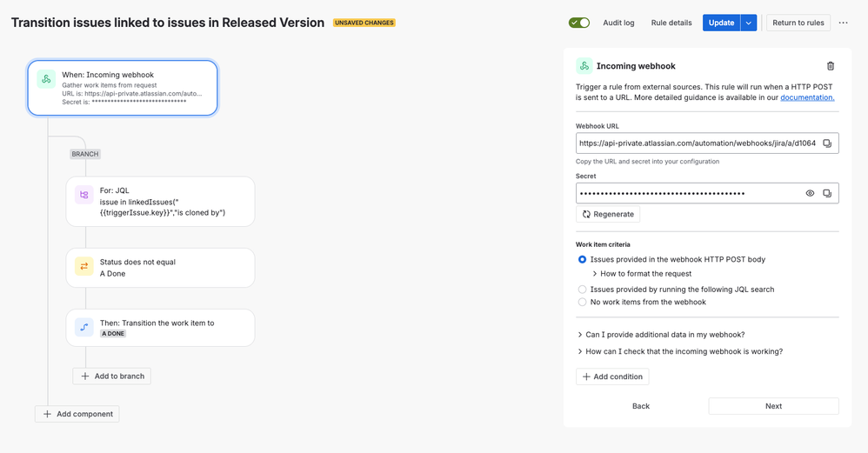Click the Work item criteria label
868x453 pixels.
(603, 244)
